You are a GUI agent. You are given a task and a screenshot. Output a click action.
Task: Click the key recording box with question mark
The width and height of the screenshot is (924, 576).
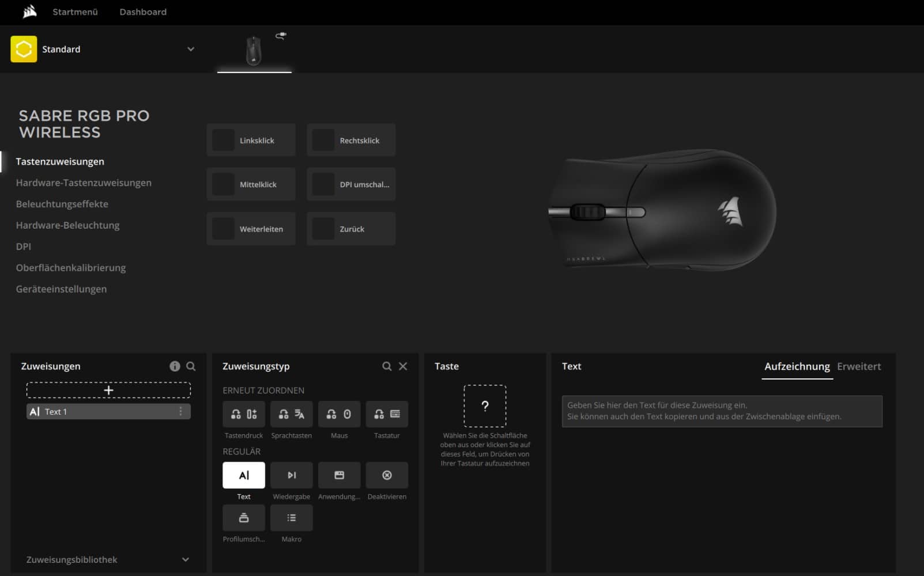[x=485, y=406]
